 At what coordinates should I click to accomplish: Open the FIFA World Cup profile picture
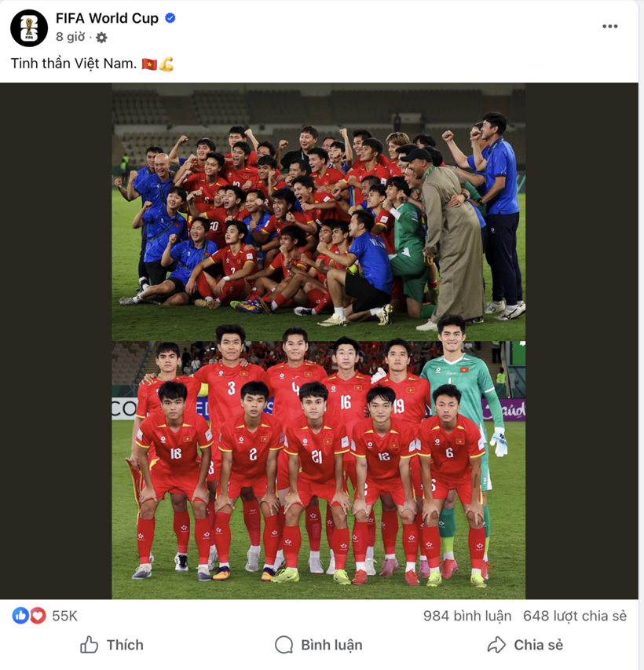(29, 28)
